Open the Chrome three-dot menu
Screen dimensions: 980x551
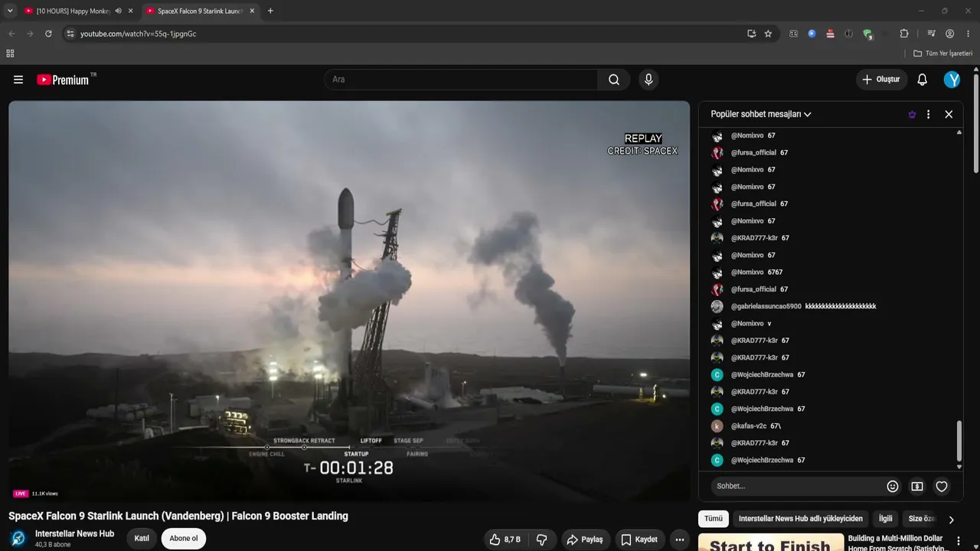click(969, 34)
